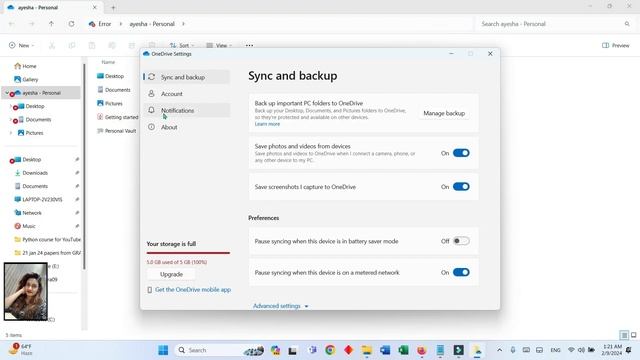Open the See more ellipsis menu

pos(249,45)
